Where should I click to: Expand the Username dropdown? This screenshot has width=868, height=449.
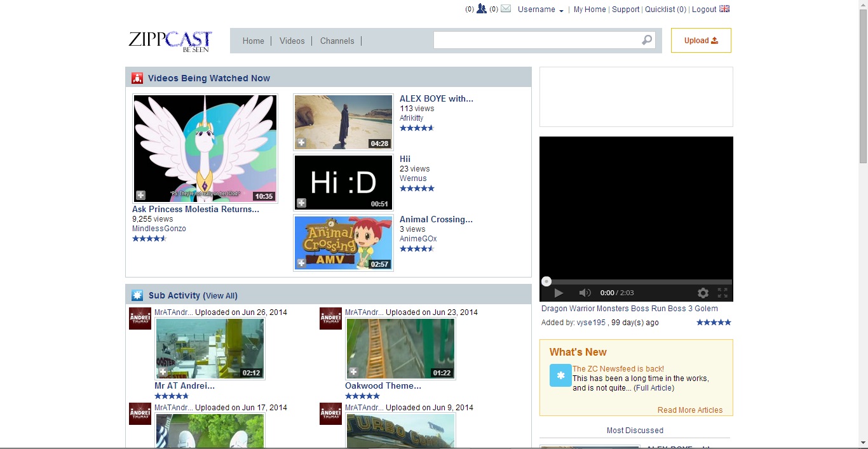click(x=541, y=10)
